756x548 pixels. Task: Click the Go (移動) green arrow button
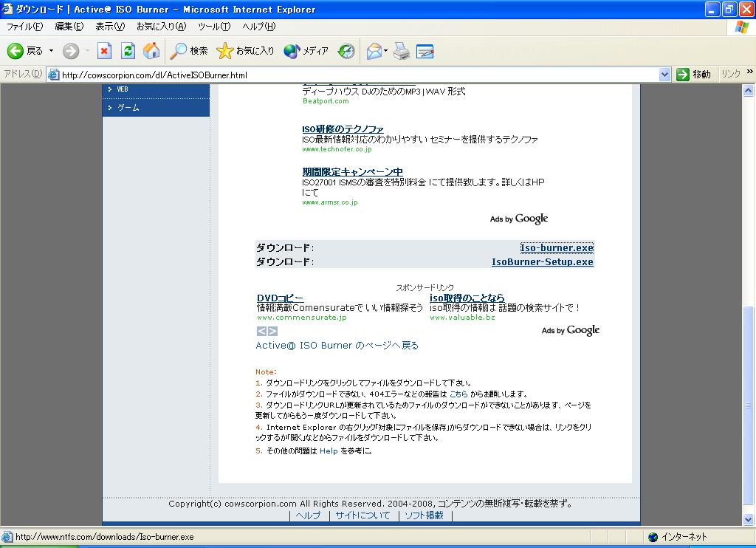693,75
